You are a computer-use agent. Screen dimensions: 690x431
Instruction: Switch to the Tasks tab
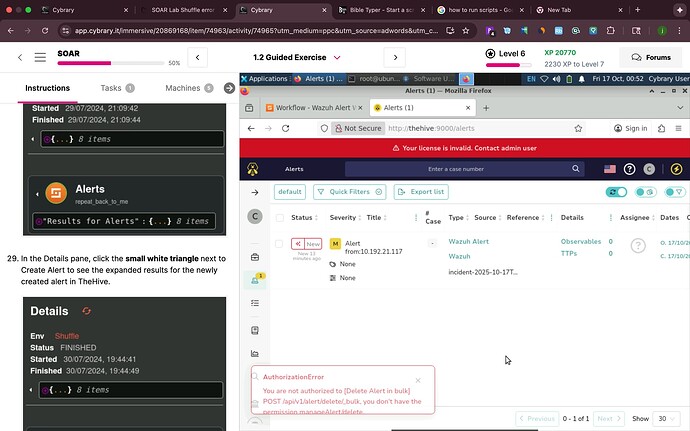(x=117, y=88)
